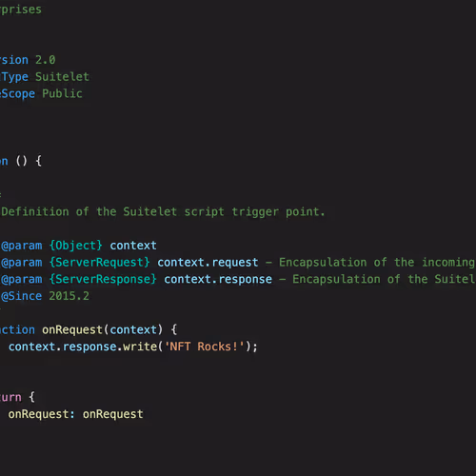The height and width of the screenshot is (476, 476).
Task: Click 'Encapsulation of the Suitel' comment text
Action: (384, 279)
